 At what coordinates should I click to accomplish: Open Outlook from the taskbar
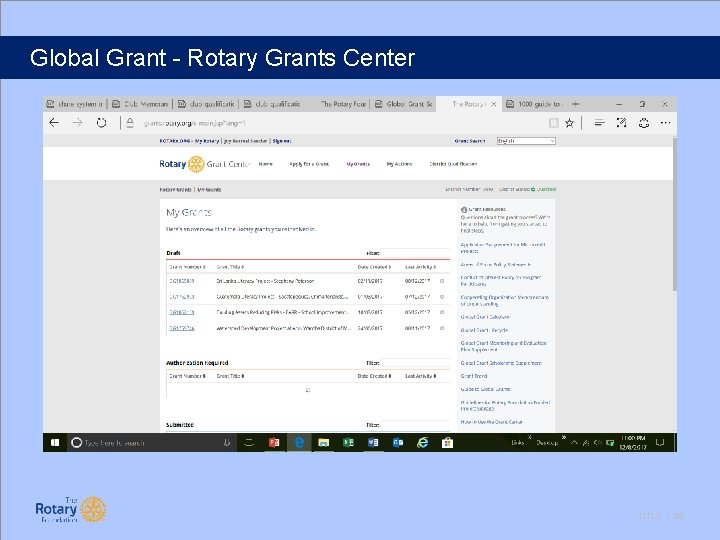coord(398,443)
